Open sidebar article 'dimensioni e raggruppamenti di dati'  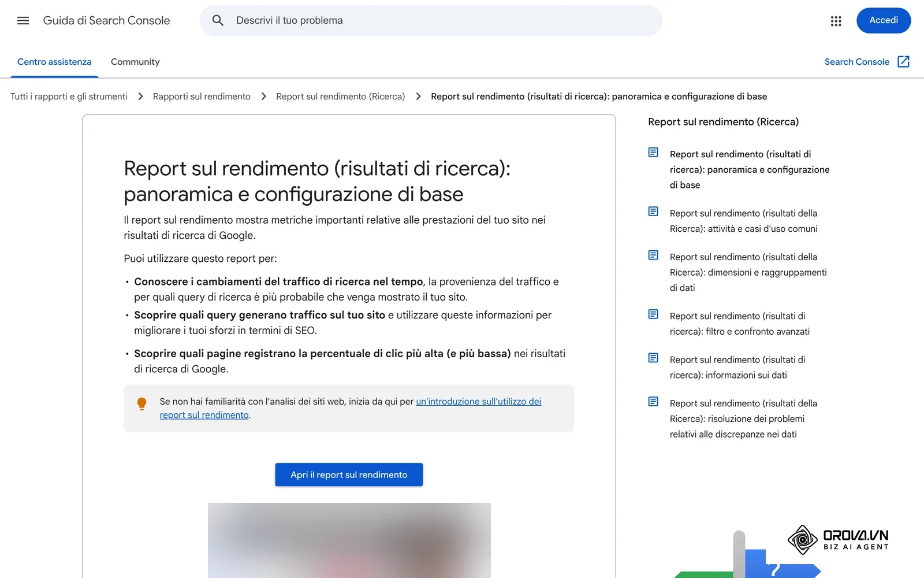pyautogui.click(x=748, y=272)
